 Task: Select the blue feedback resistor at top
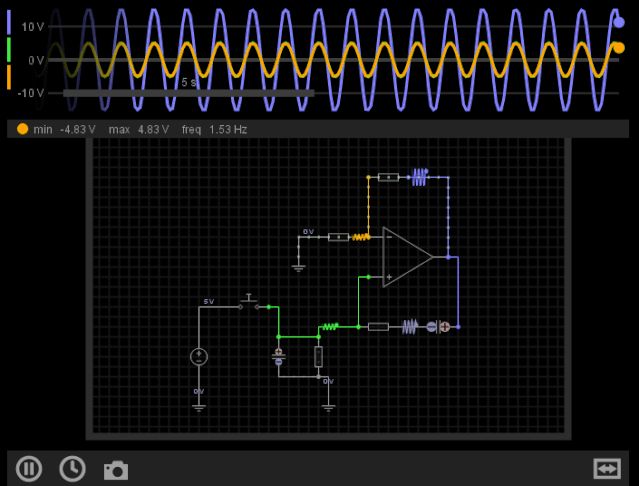[x=420, y=177]
